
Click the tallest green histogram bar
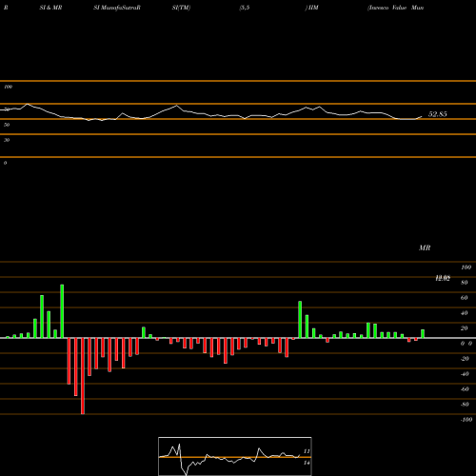(62, 311)
